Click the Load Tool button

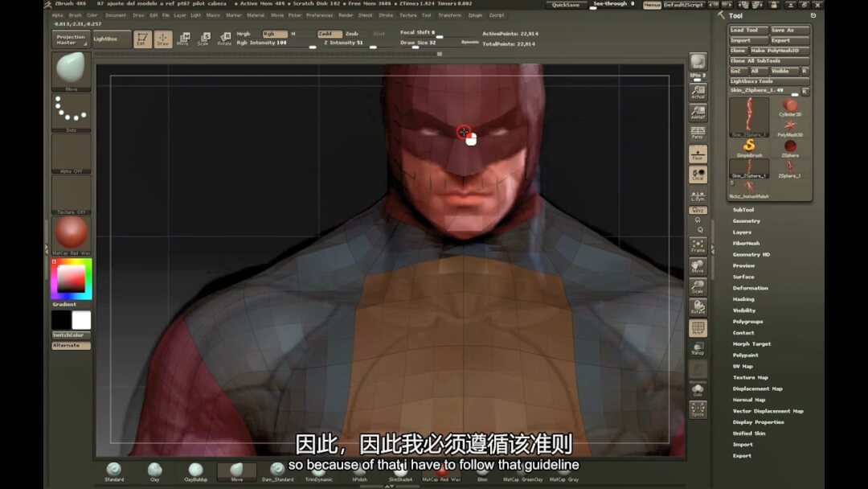748,30
